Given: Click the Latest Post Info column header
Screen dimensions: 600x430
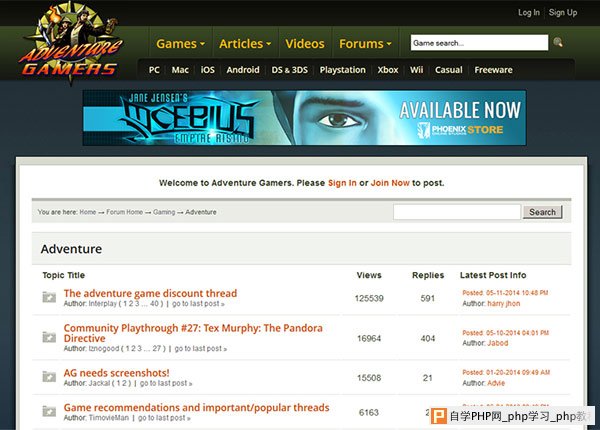Looking at the screenshot, I should 493,275.
